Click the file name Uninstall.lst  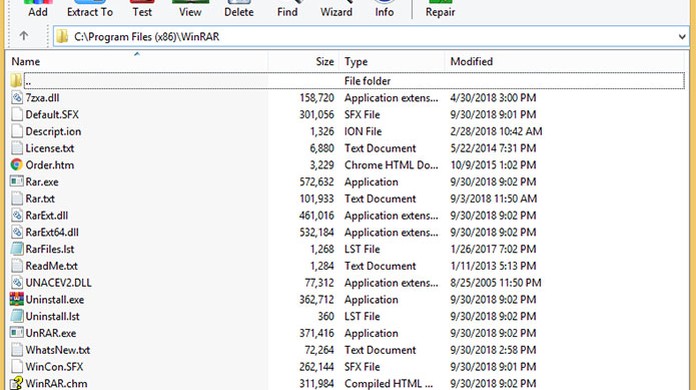click(x=52, y=316)
